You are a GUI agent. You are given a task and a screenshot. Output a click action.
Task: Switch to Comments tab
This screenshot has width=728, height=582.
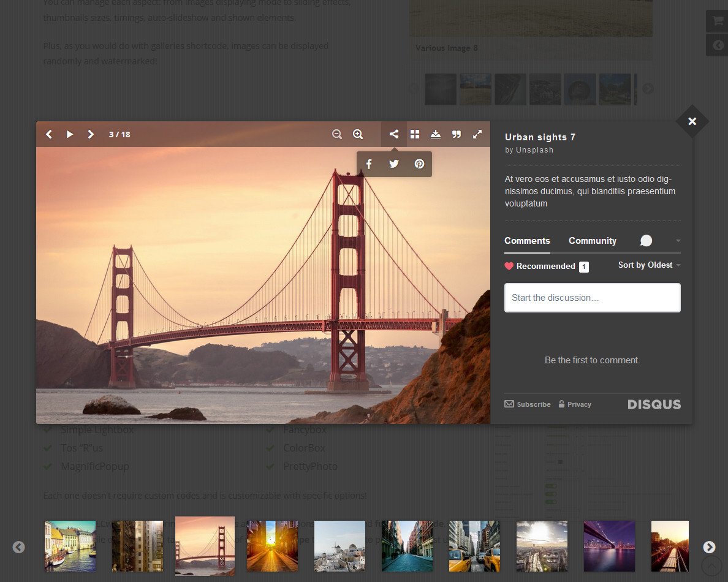tap(527, 241)
